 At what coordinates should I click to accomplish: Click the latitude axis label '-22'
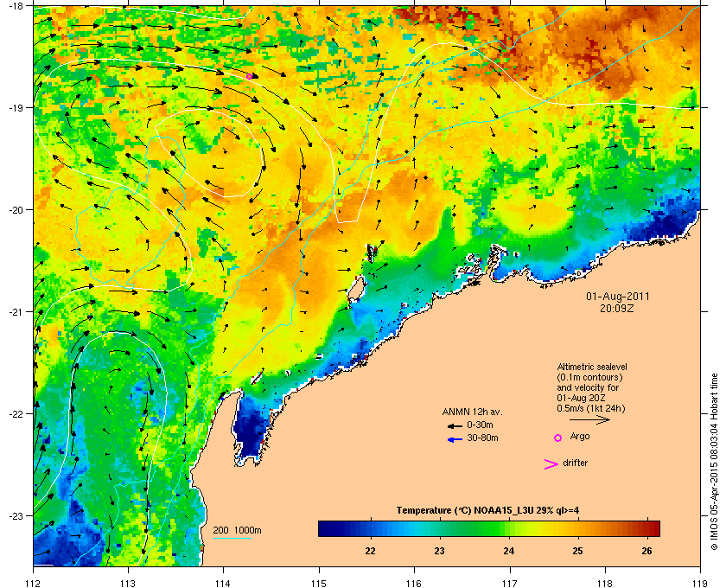click(x=16, y=414)
